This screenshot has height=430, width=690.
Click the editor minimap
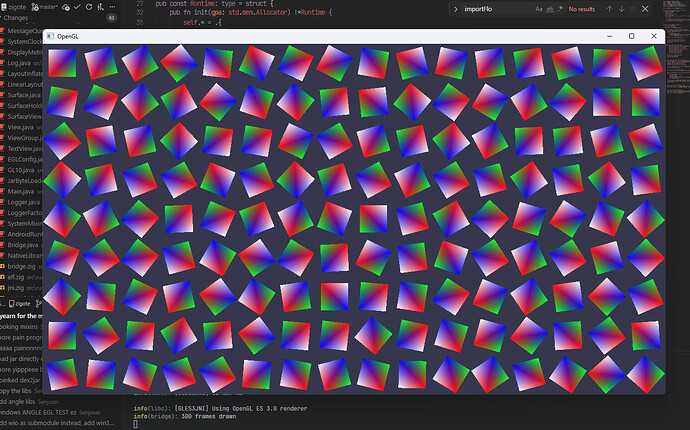678,48
